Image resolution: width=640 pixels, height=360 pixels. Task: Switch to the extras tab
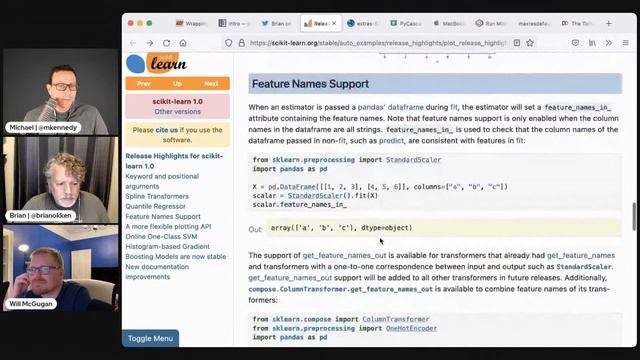click(362, 24)
